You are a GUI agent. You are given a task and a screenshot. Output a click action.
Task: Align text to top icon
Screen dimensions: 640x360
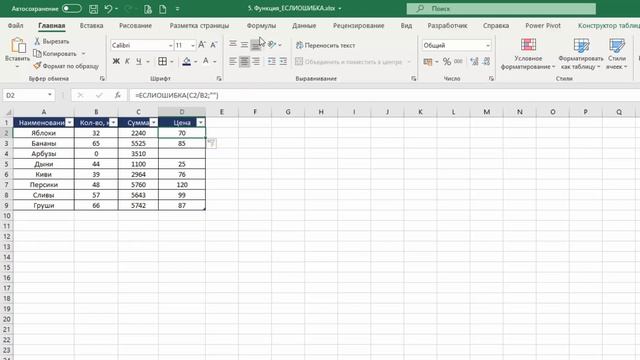pyautogui.click(x=233, y=44)
